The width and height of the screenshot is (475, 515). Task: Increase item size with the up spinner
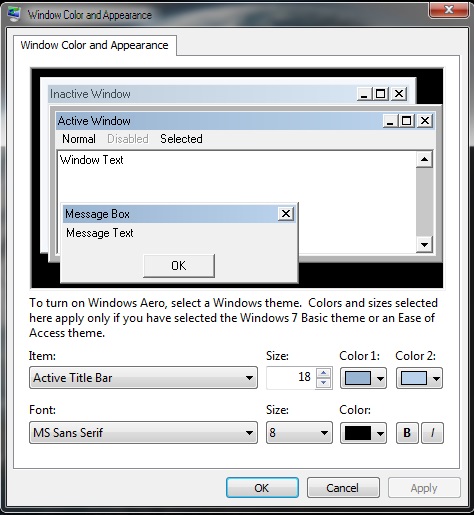[x=323, y=373]
